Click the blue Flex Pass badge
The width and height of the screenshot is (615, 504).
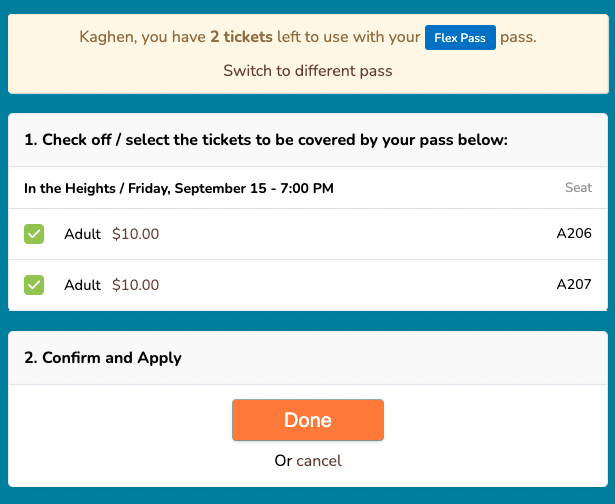pos(460,38)
